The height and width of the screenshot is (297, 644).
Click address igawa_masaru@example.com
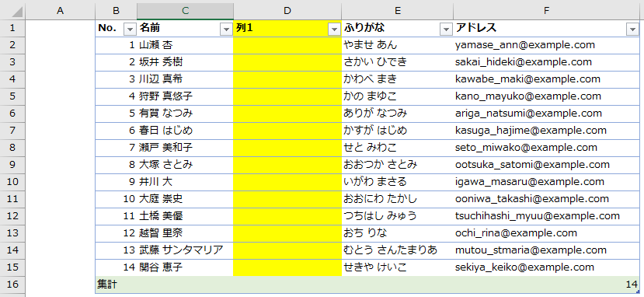click(546, 182)
